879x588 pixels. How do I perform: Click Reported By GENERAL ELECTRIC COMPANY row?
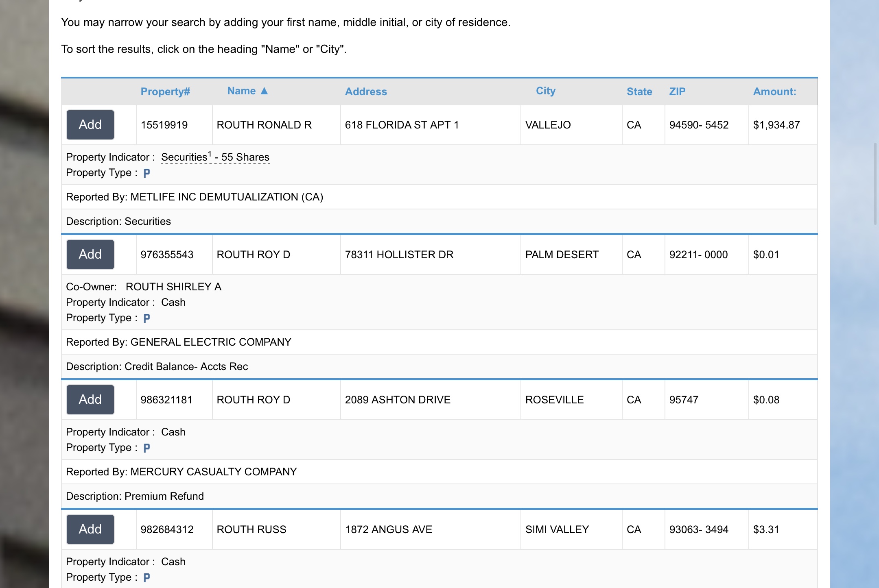click(439, 342)
